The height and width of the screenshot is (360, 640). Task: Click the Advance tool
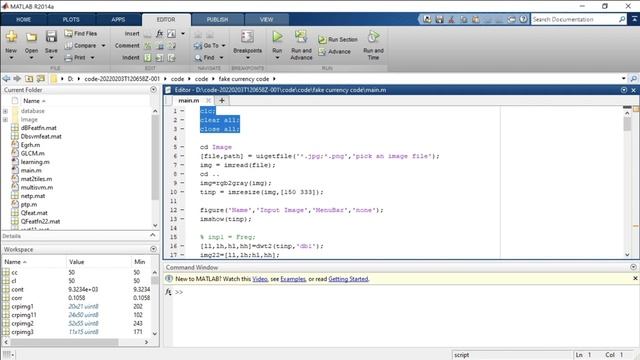(x=334, y=52)
